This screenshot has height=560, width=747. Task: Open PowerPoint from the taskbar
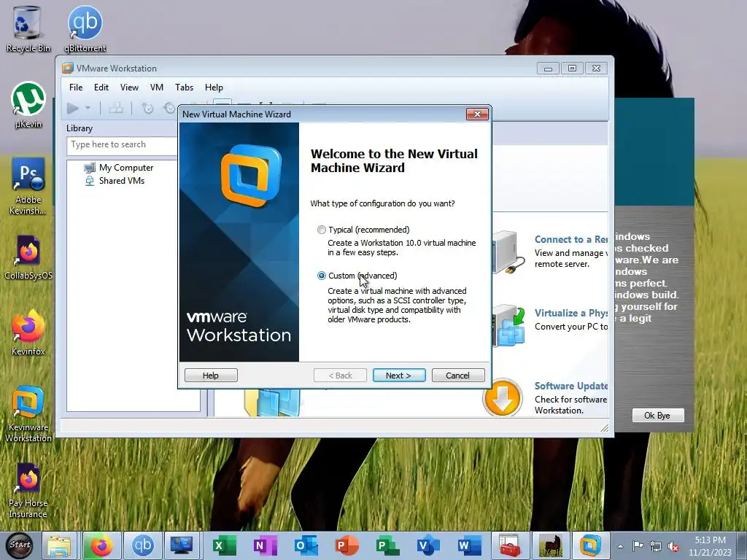point(347,545)
